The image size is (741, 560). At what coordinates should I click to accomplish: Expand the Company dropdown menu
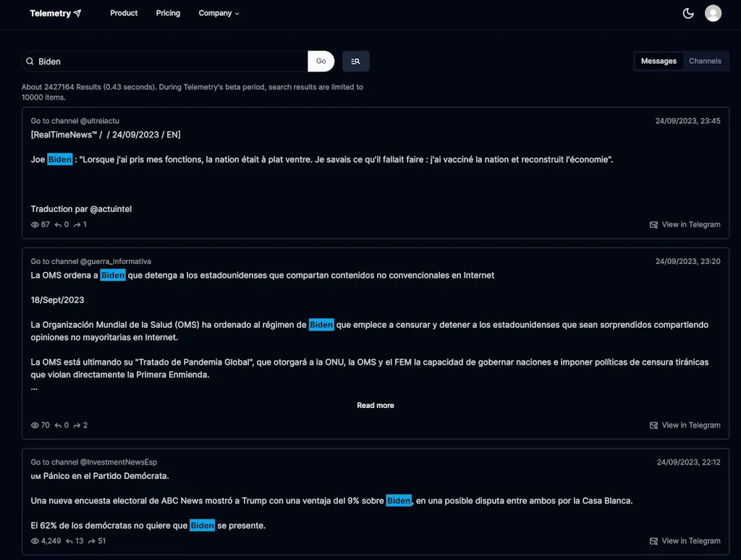(219, 13)
